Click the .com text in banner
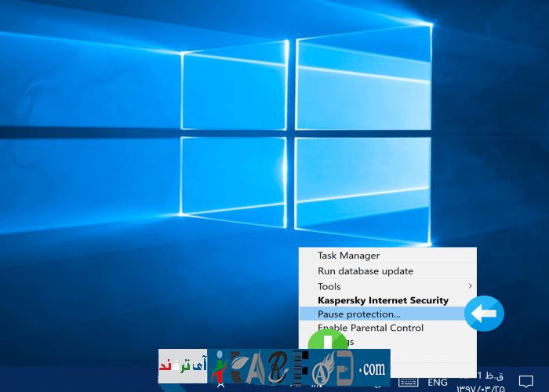This screenshot has width=549, height=392. [373, 368]
